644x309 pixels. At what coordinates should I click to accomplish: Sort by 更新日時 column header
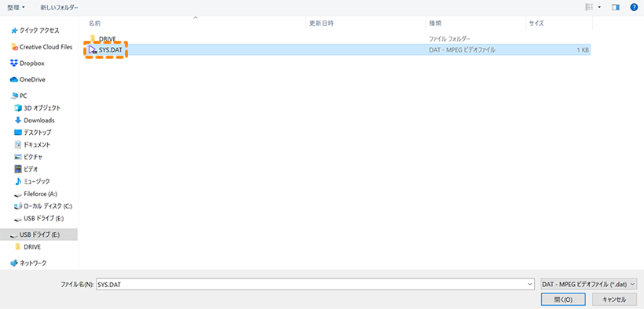tap(321, 24)
